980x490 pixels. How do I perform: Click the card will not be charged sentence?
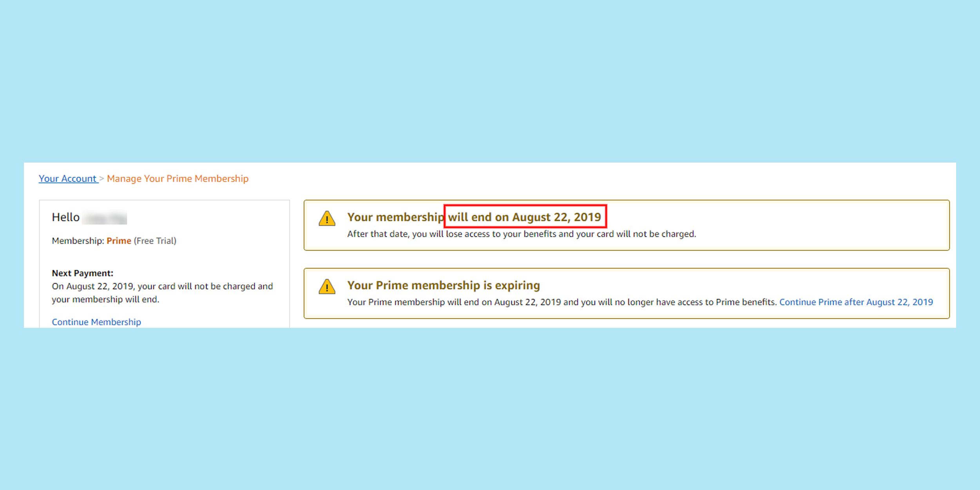521,234
